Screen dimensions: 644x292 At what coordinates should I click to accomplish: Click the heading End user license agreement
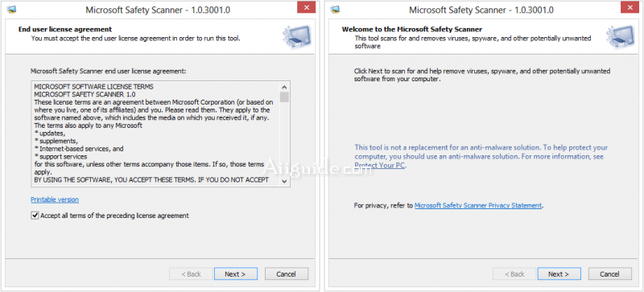click(x=65, y=30)
